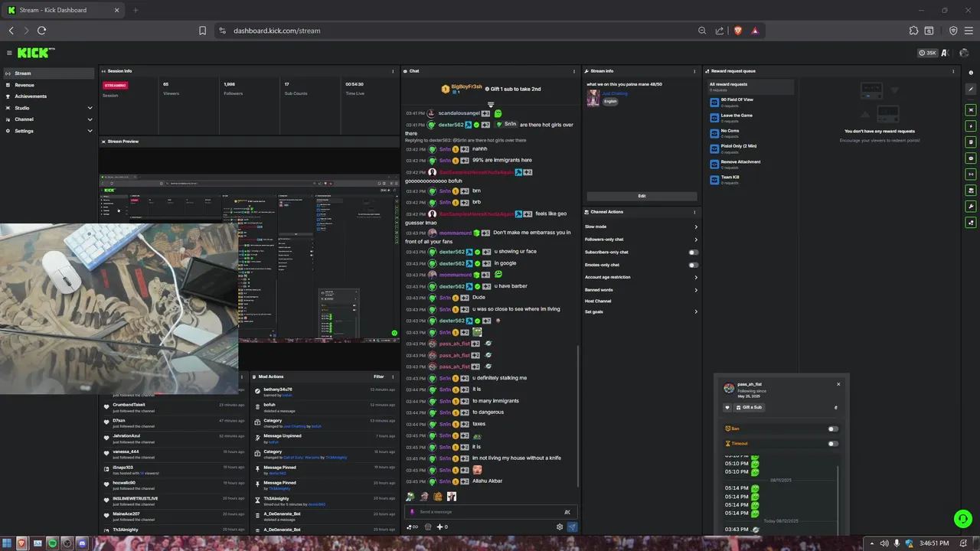Open the Reward request queue three-dot menu
Screen dimensions: 980x551
953,71
